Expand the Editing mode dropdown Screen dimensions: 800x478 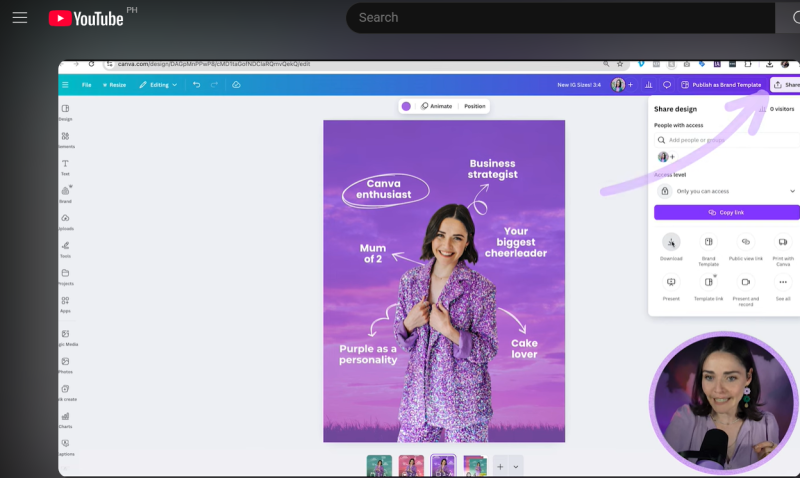[158, 85]
